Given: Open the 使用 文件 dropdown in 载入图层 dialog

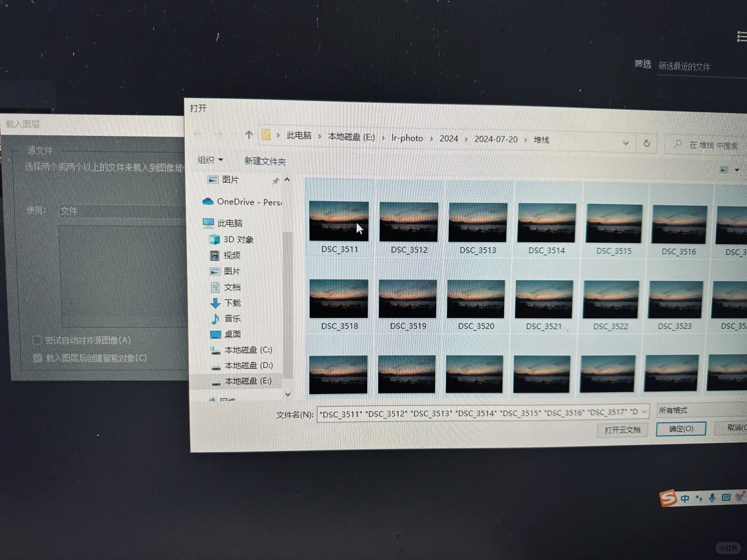Looking at the screenshot, I should (x=121, y=211).
